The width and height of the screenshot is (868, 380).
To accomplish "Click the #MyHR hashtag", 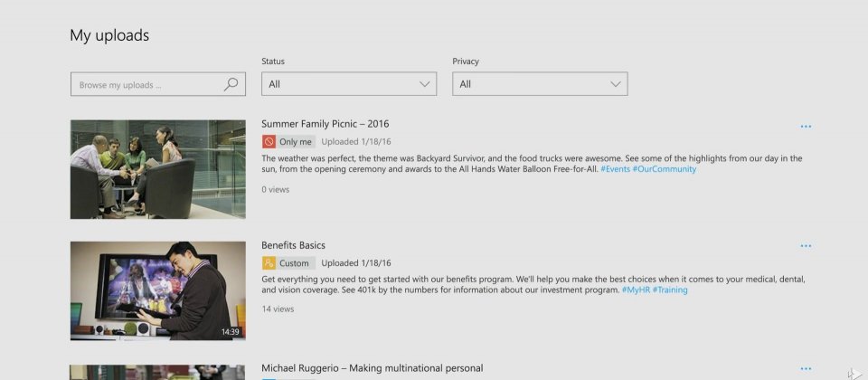I will (636, 290).
